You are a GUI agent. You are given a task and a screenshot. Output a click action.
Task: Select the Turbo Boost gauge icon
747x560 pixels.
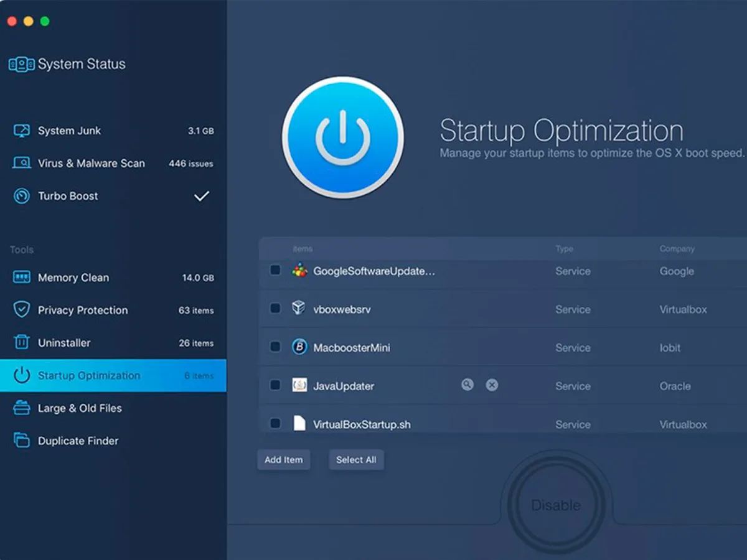22,196
